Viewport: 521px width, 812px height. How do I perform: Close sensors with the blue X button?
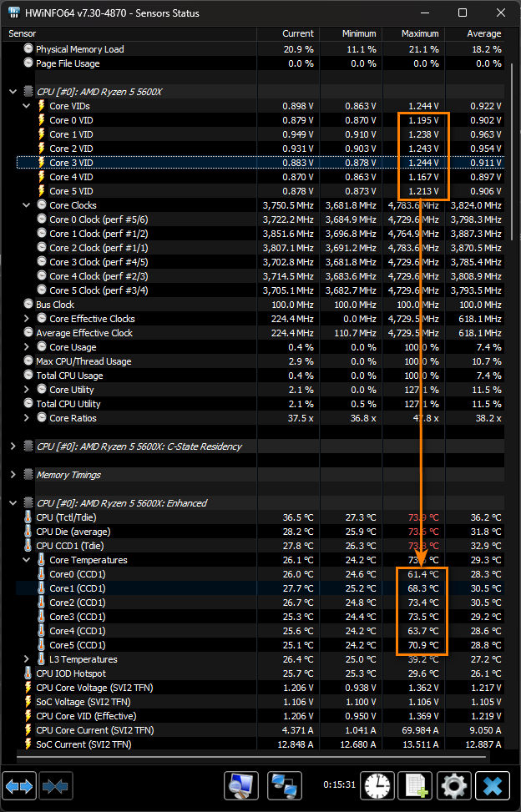(492, 785)
